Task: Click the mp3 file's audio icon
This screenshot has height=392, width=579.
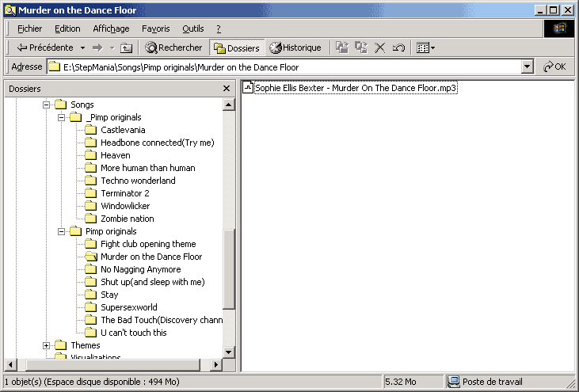Action: [x=248, y=87]
